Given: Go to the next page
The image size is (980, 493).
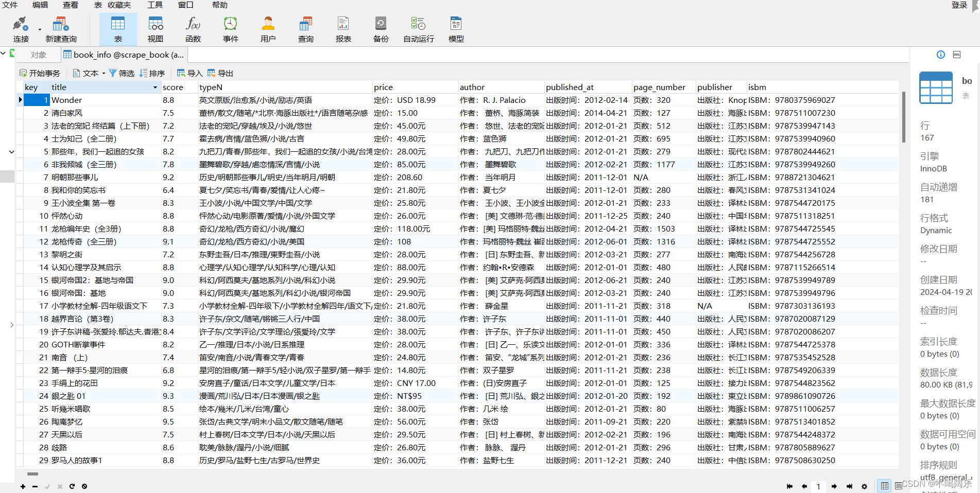Looking at the screenshot, I should [834, 486].
